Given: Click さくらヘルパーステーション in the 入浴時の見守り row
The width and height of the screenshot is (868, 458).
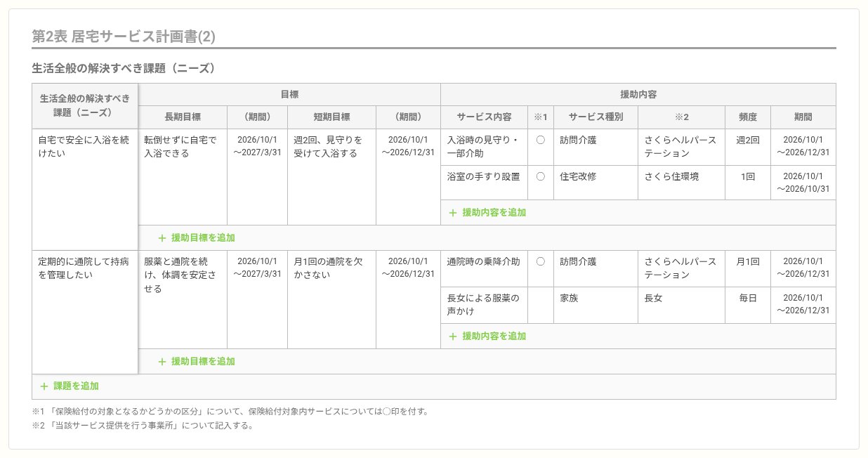Looking at the screenshot, I should point(681,146).
